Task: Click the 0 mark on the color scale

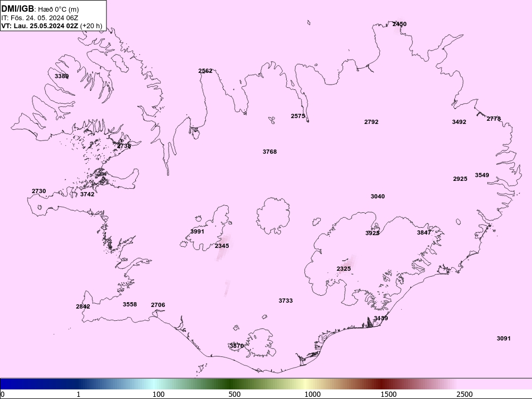Action: click(x=2, y=394)
